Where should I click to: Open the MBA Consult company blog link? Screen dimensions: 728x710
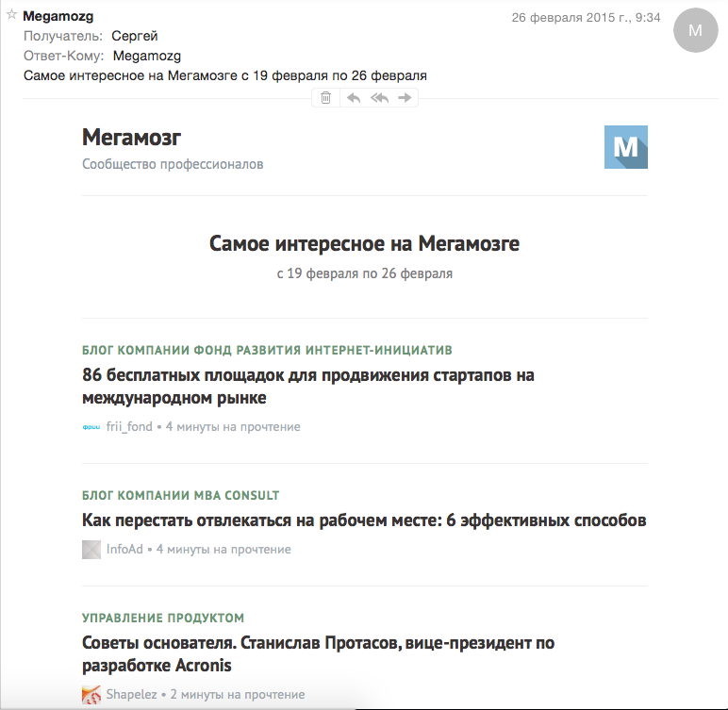click(181, 495)
